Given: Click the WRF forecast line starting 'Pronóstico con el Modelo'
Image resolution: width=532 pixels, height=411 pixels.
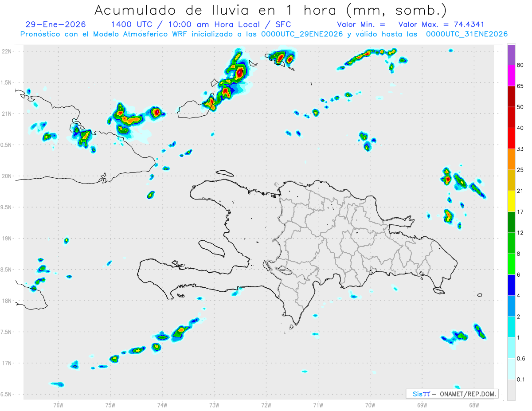Looking at the screenshot, I should click(264, 34).
